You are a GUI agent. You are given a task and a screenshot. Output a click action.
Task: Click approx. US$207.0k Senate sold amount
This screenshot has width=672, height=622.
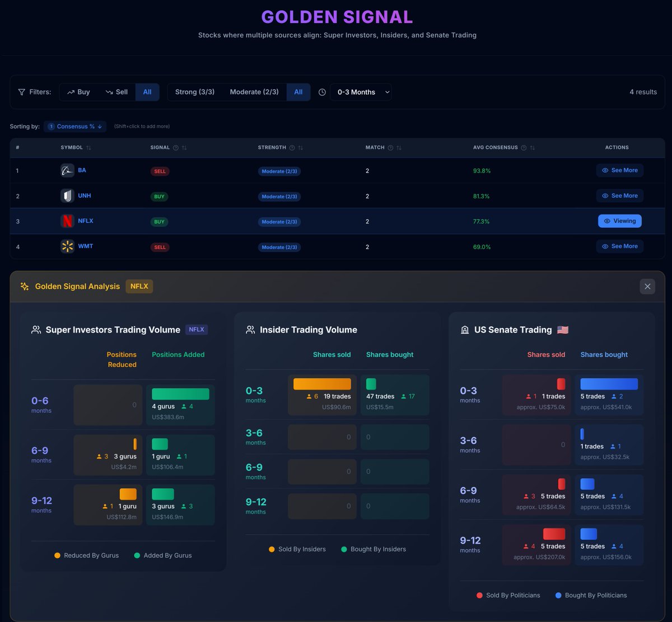point(539,557)
